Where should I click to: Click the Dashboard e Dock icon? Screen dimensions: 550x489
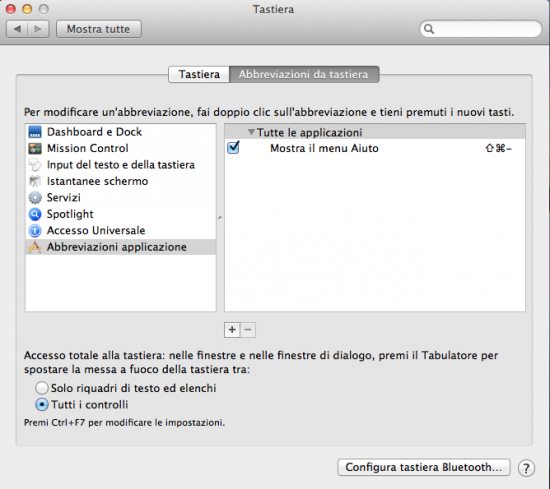coord(35,132)
